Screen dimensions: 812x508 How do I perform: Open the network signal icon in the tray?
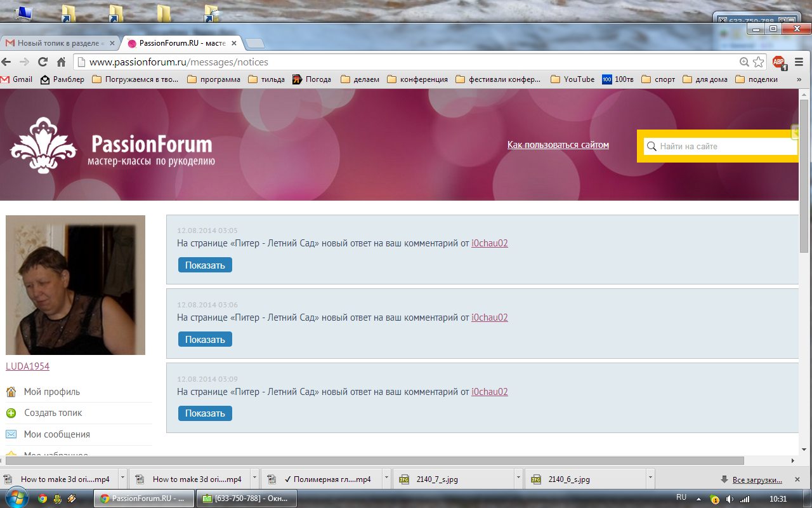coord(745,498)
